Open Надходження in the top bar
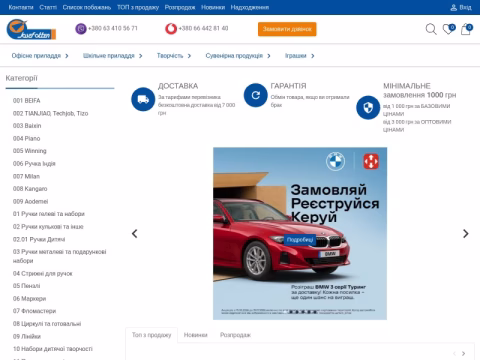480x360 pixels. coord(250,7)
